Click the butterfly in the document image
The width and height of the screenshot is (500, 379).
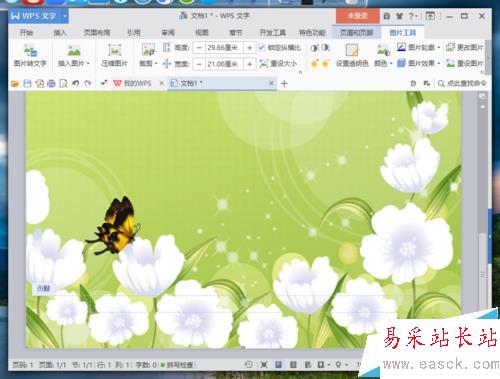pos(114,226)
